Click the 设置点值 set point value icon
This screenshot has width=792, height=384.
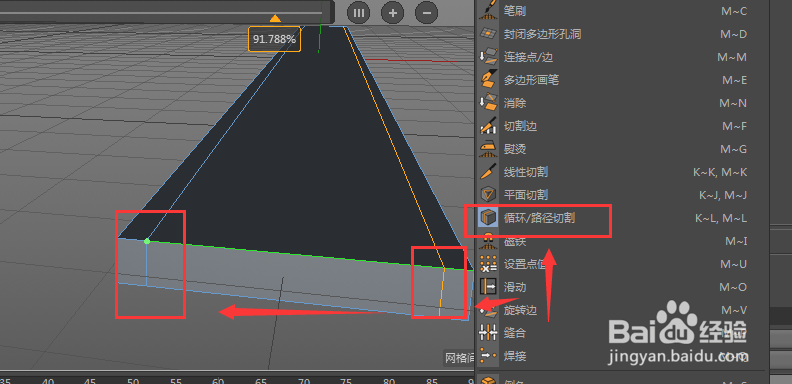pos(487,264)
